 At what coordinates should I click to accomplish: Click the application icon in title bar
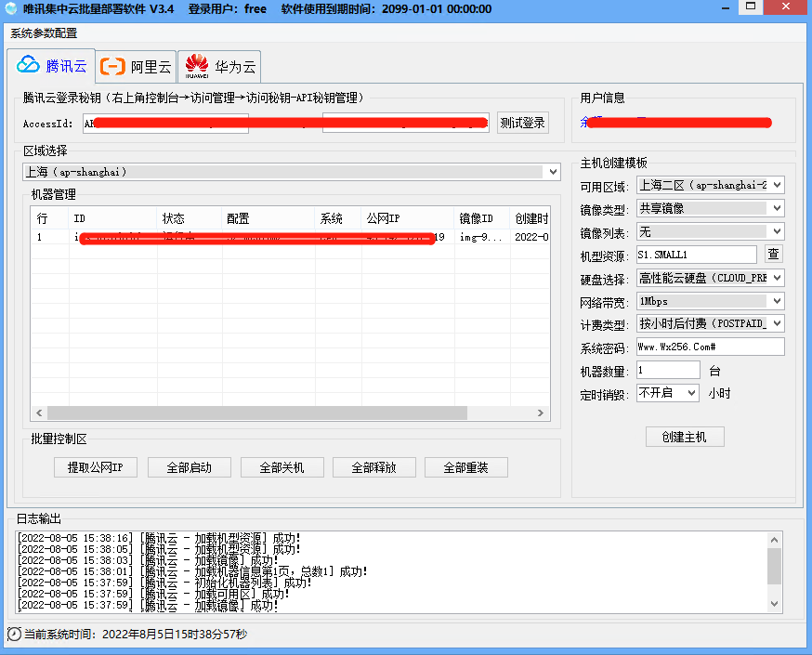(11, 8)
